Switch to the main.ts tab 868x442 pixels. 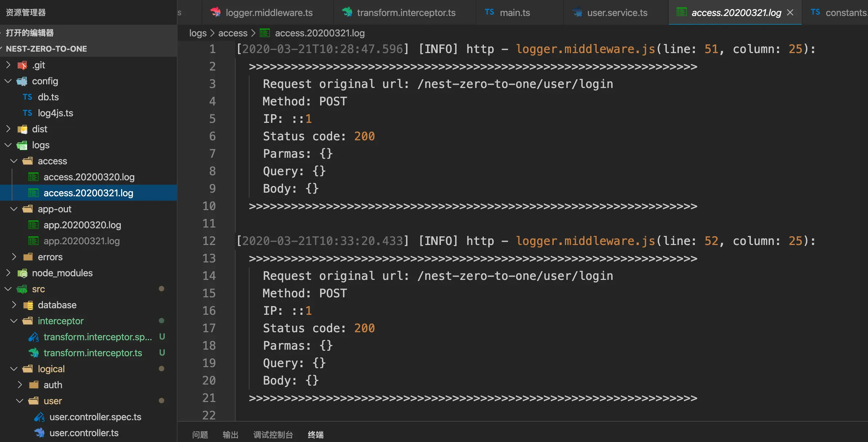(x=514, y=13)
